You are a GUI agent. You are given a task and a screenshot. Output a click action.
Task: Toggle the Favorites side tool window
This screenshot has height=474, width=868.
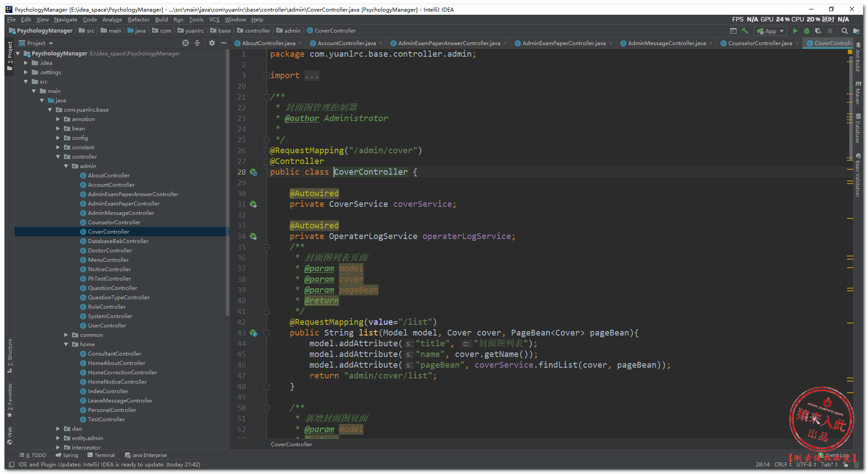(x=10, y=399)
